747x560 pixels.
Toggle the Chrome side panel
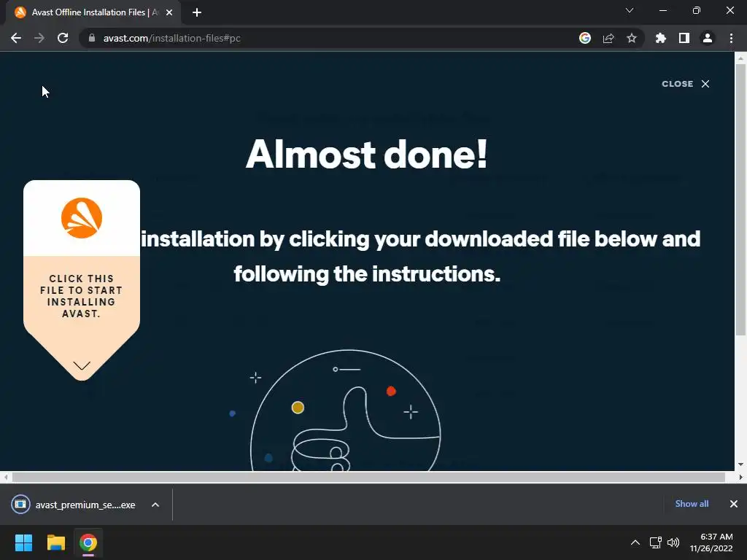pos(684,38)
